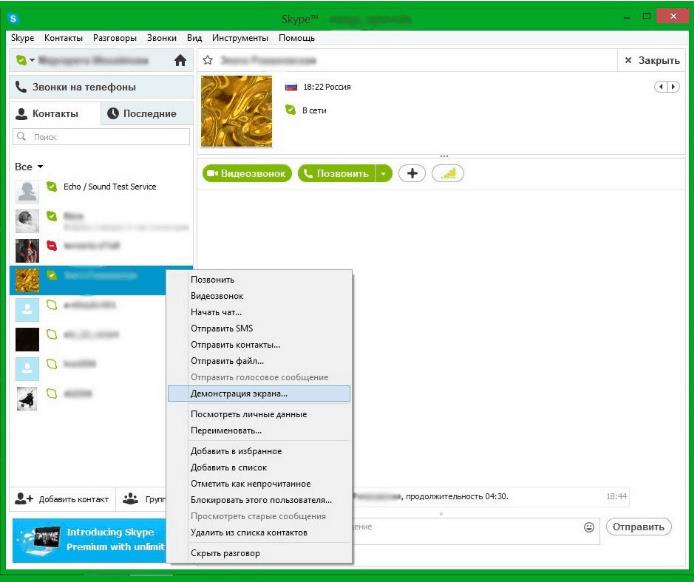Viewport: 694px width, 582px height.
Task: Close the conversation with Закрыть
Action: point(652,61)
